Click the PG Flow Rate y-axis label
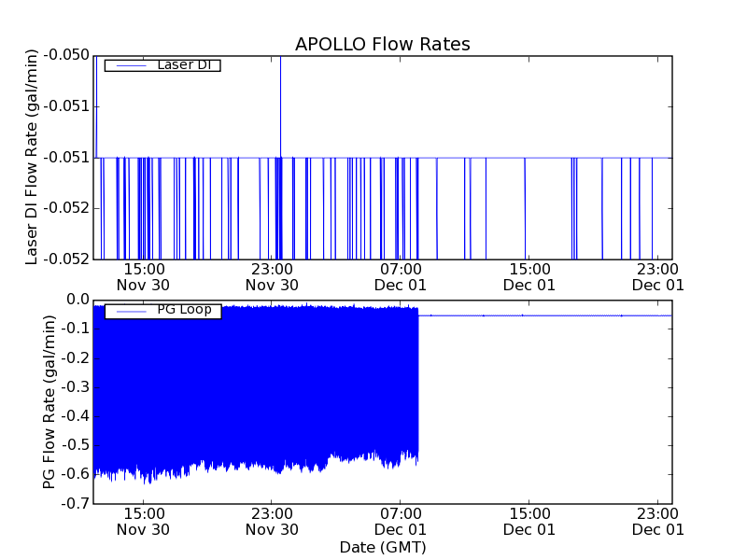 click(x=49, y=401)
